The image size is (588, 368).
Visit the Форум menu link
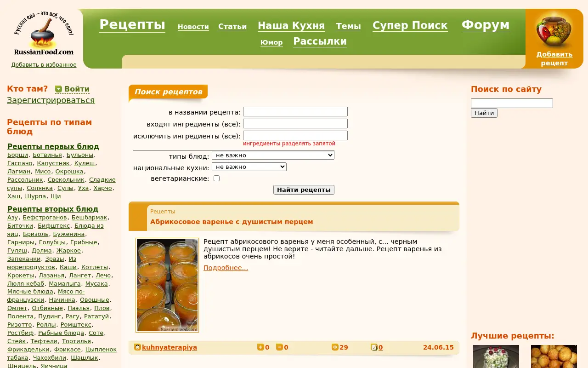tap(486, 25)
